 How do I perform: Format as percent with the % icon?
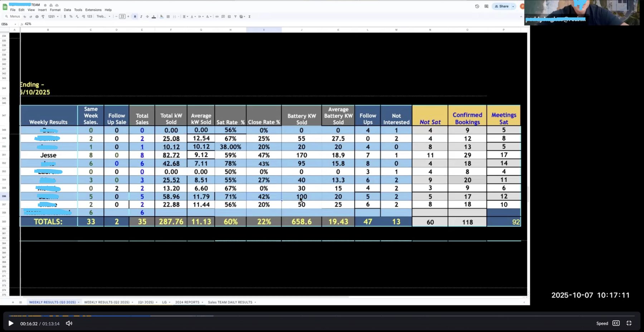(71, 16)
